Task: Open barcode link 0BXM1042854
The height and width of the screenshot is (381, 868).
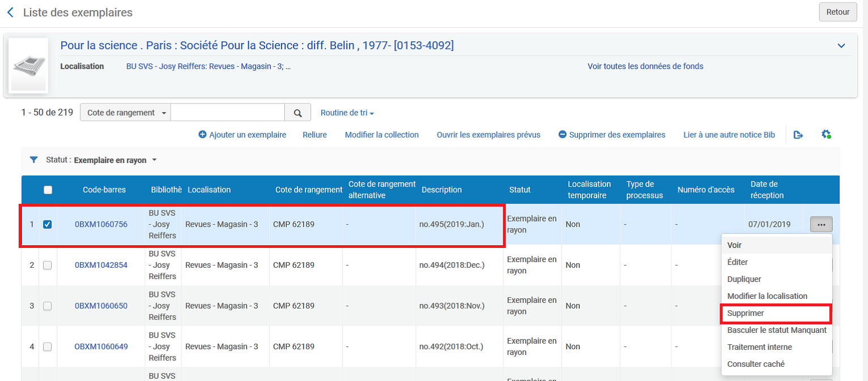Action: point(101,265)
